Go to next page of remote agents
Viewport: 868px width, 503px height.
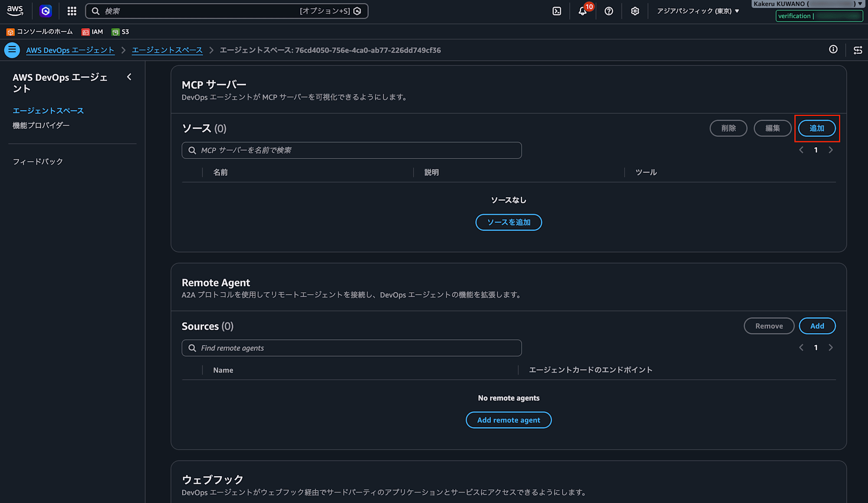(831, 347)
